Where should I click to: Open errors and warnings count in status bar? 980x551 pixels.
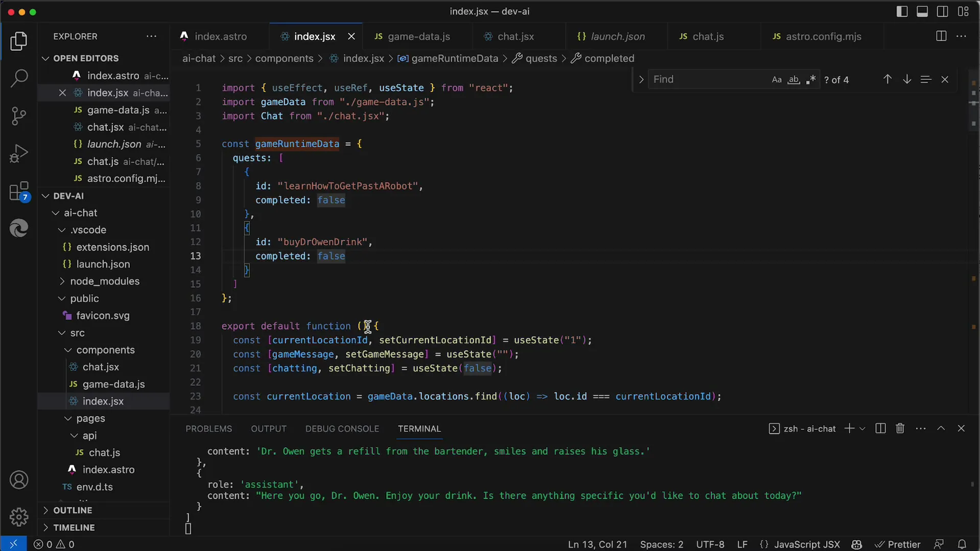click(x=54, y=544)
